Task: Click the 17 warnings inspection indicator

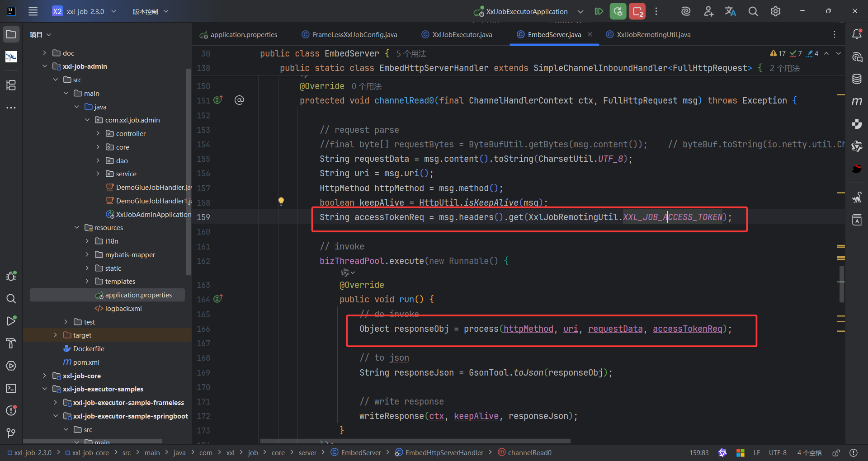Action: click(x=778, y=53)
